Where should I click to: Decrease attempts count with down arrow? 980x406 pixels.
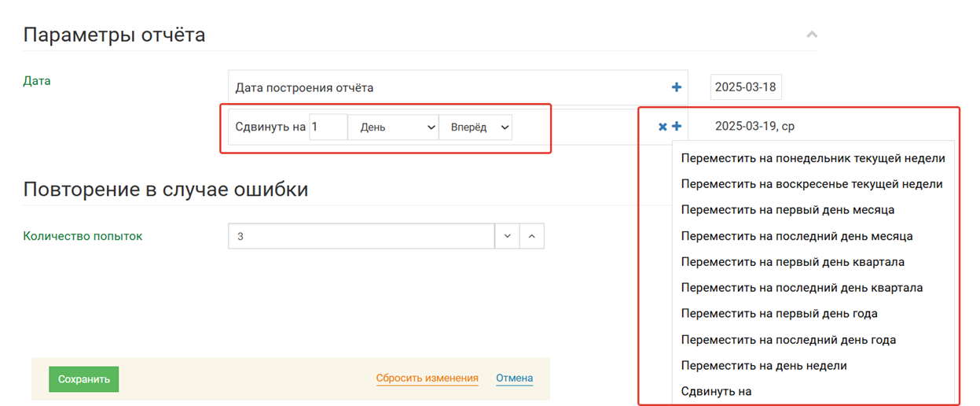pos(507,236)
